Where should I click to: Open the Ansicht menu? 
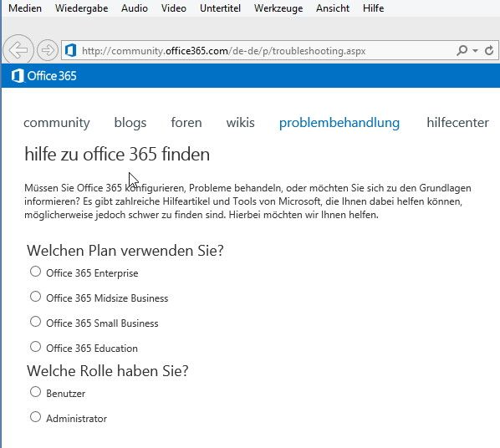(x=333, y=8)
